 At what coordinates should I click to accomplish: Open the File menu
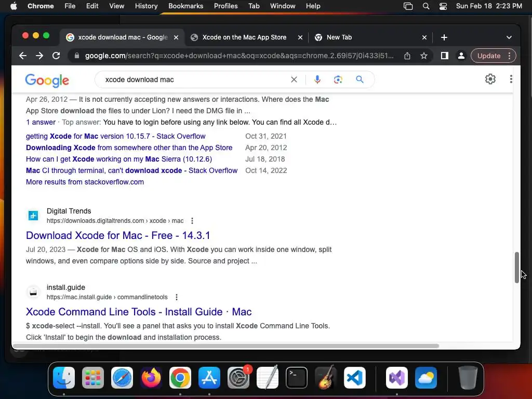(70, 6)
